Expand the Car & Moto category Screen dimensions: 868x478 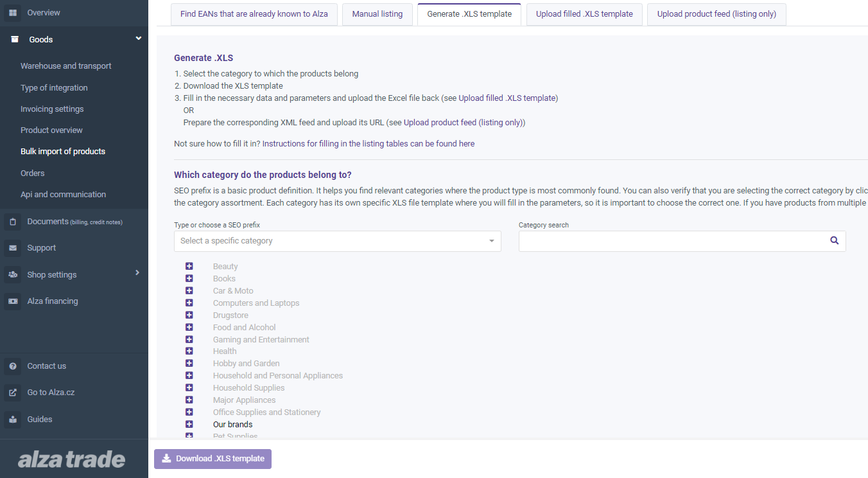189,290
